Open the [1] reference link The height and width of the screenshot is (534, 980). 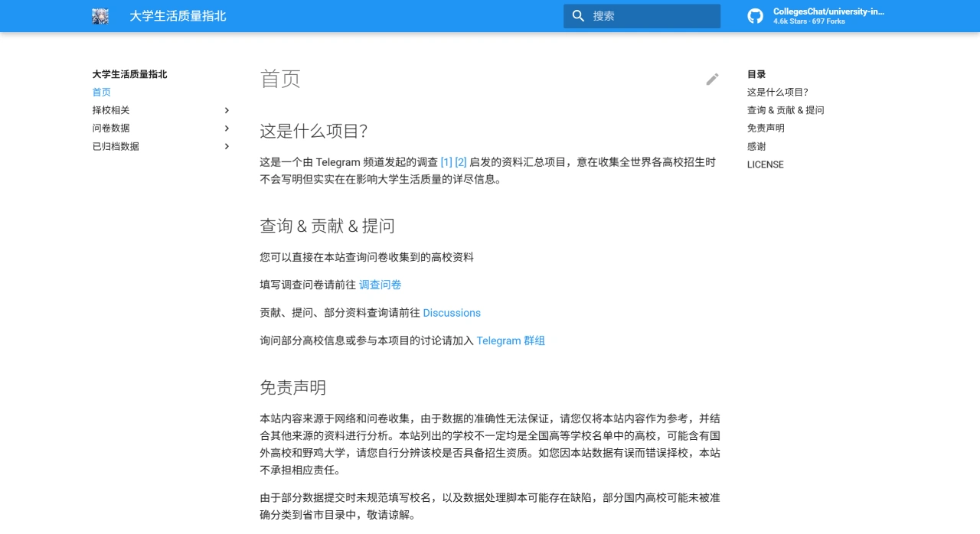click(x=446, y=162)
